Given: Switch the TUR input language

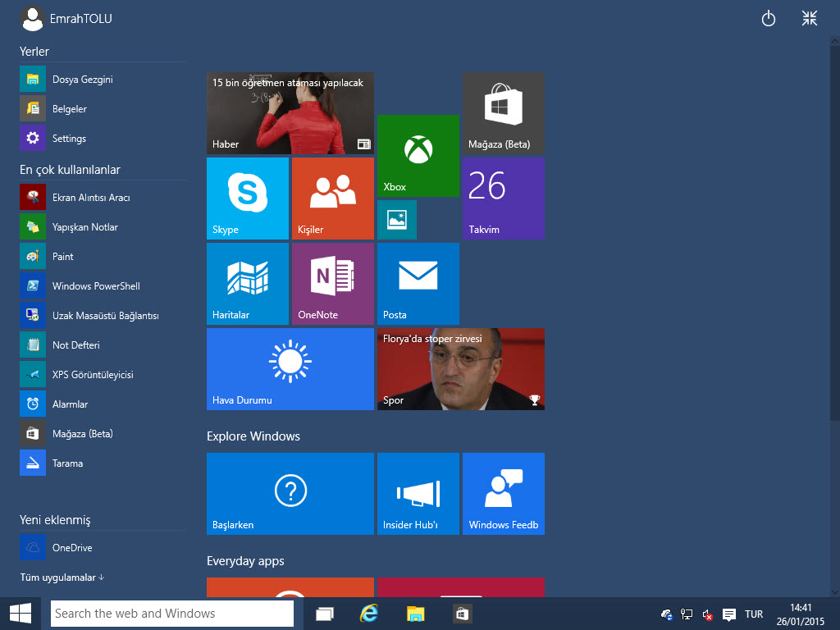Looking at the screenshot, I should pyautogui.click(x=753, y=614).
